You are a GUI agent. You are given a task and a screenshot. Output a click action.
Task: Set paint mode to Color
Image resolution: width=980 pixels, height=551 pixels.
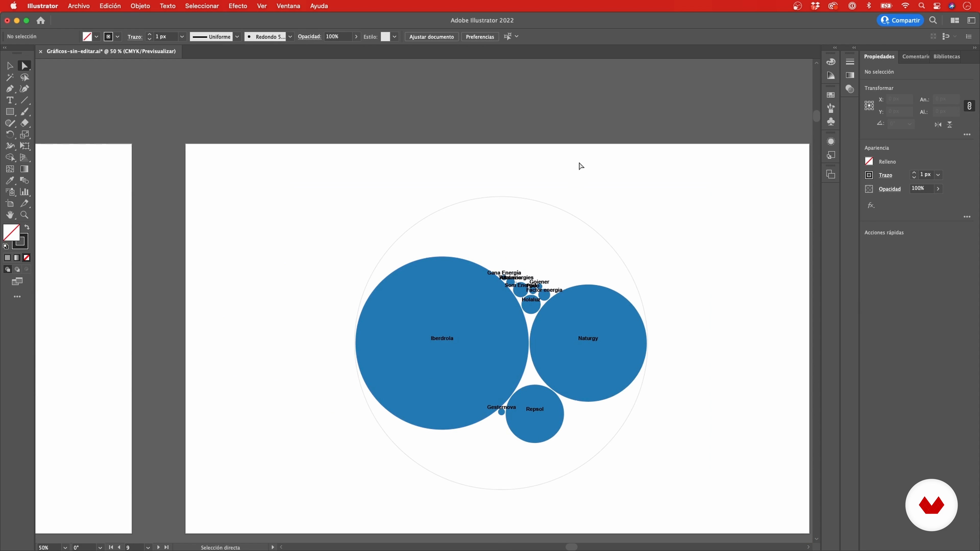7,258
